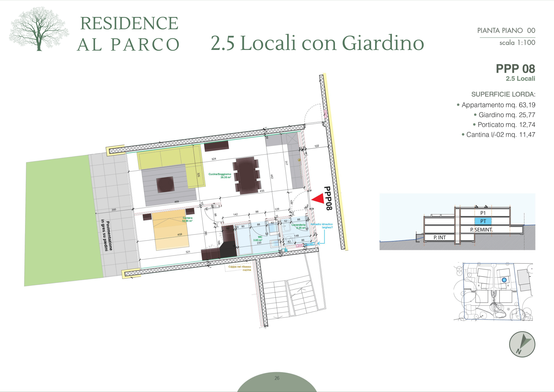Click the P. INT level label
This screenshot has height=392, width=554.
point(439,238)
